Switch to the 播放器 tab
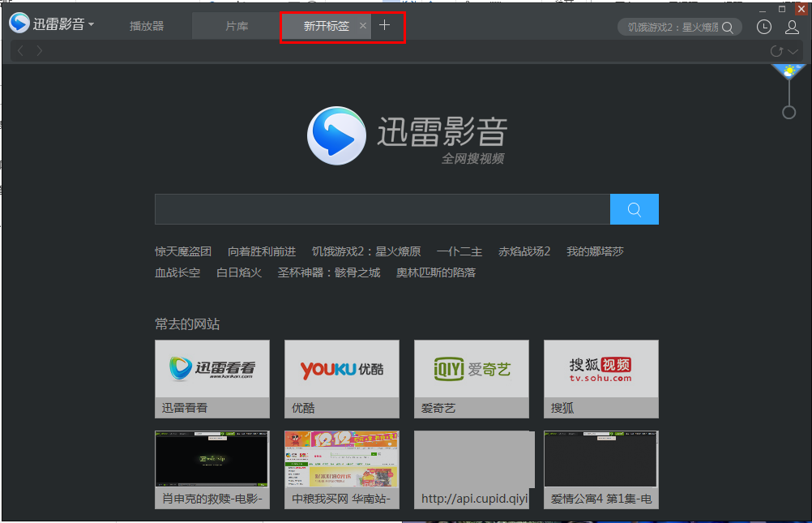This screenshot has height=523, width=812. pyautogui.click(x=147, y=26)
